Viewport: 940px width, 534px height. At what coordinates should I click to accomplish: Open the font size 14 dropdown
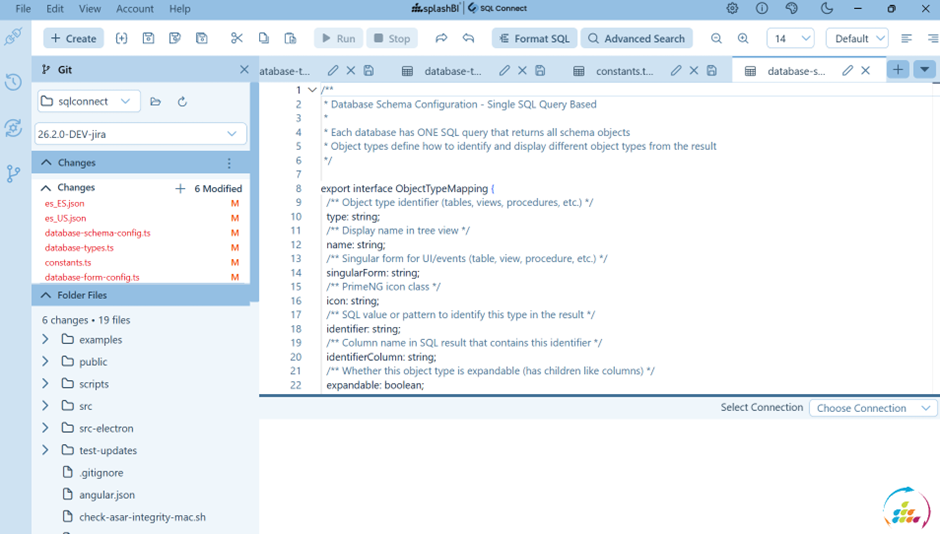pyautogui.click(x=790, y=39)
